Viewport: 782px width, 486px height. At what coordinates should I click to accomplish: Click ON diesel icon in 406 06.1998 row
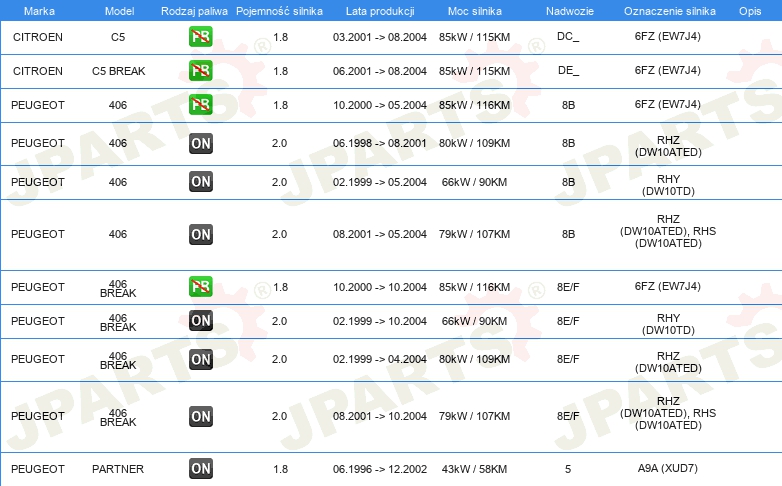coord(201,143)
